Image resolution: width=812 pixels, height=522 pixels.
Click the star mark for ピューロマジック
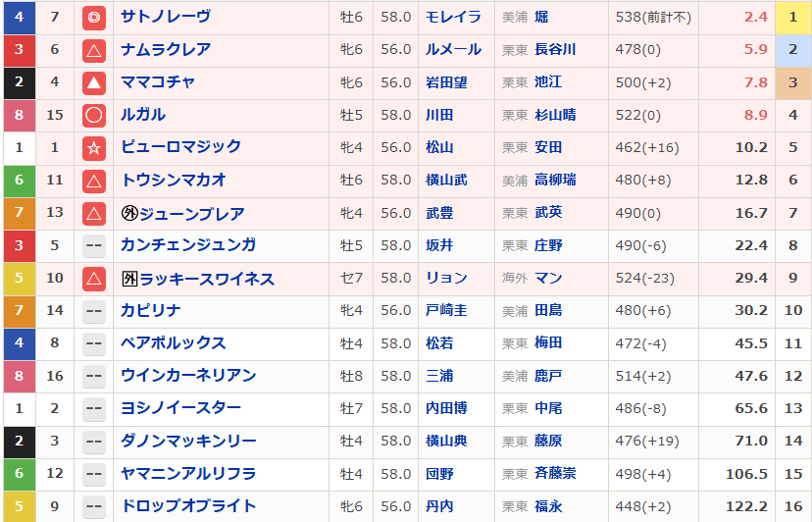click(x=94, y=147)
